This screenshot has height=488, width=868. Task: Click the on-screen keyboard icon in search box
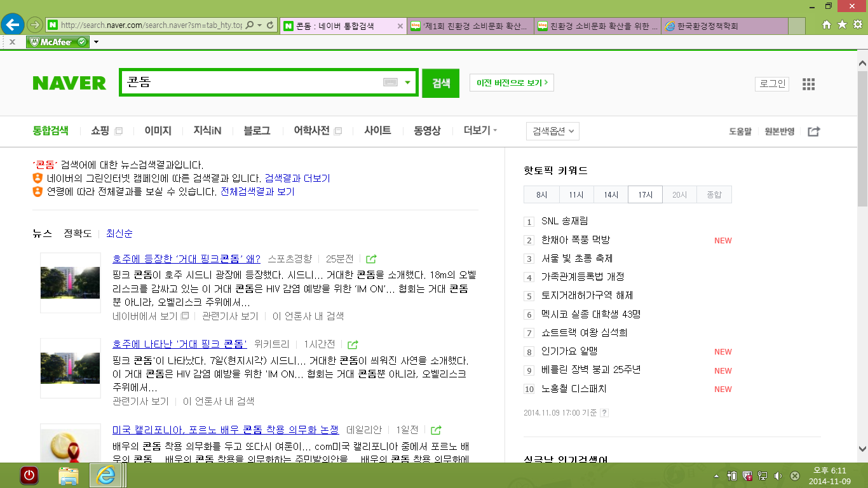(390, 83)
